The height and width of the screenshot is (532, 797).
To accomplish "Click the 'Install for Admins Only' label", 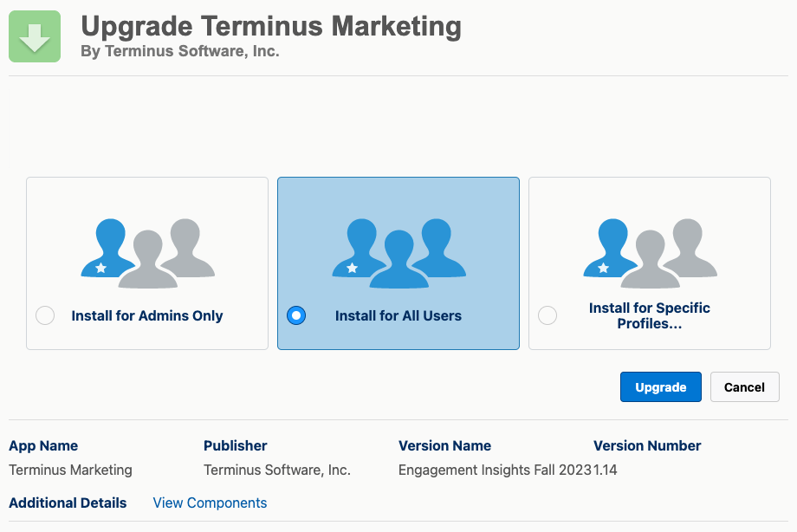I will point(147,315).
